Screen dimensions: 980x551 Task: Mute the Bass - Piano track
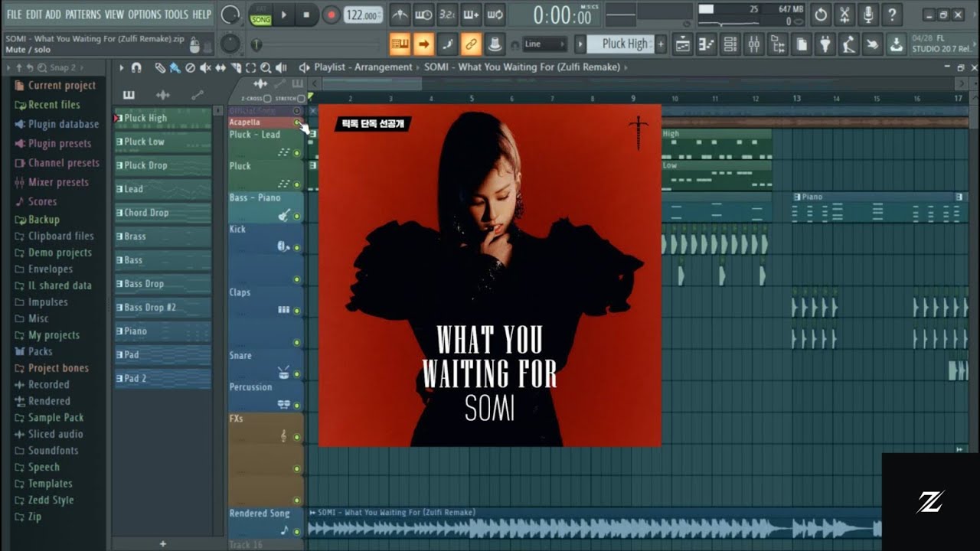pyautogui.click(x=297, y=217)
